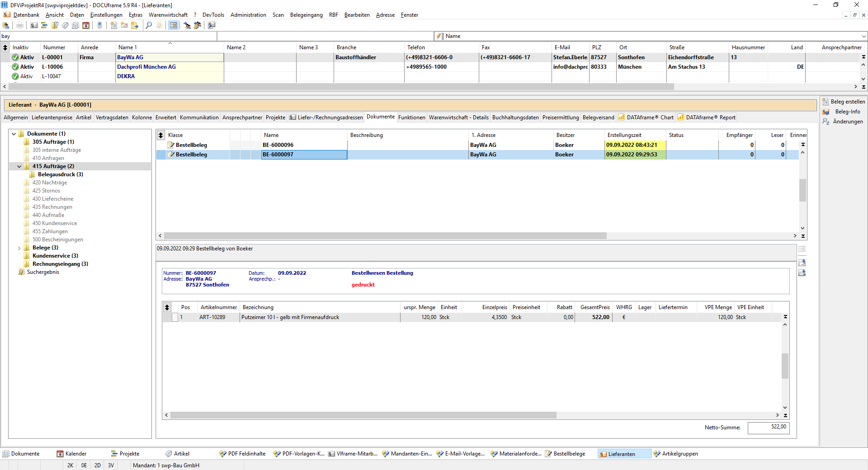Toggle the 3V status bar indicator

click(111, 465)
